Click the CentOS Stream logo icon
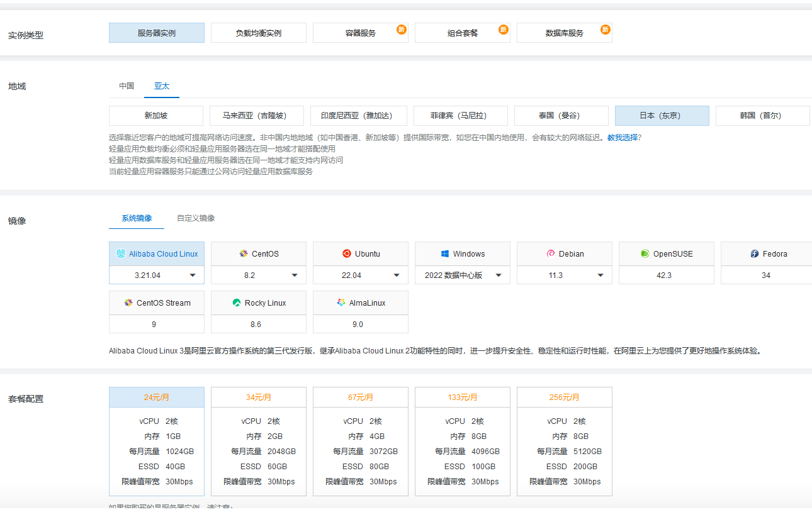The image size is (812, 517). pos(128,303)
